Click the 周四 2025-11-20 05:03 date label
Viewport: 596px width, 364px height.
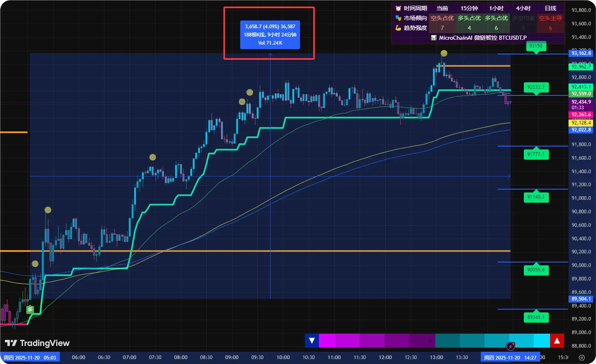click(x=30, y=357)
